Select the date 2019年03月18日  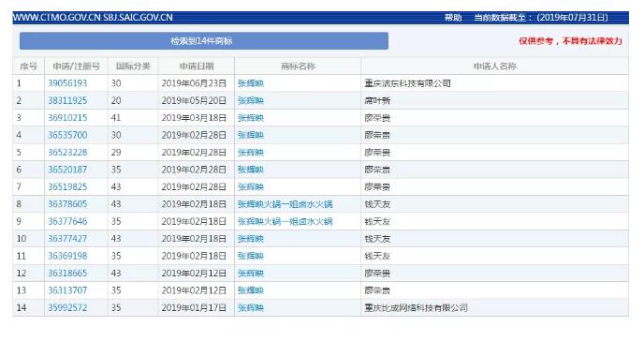[194, 118]
